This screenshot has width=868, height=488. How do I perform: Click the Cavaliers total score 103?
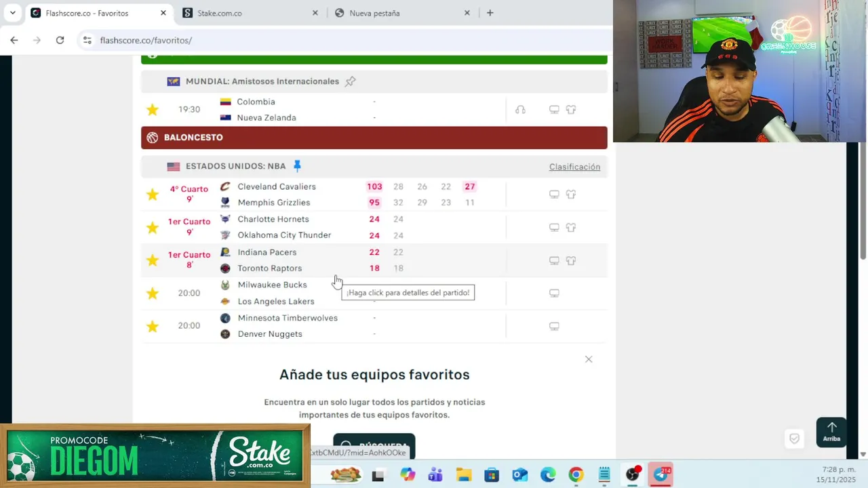pyautogui.click(x=374, y=186)
